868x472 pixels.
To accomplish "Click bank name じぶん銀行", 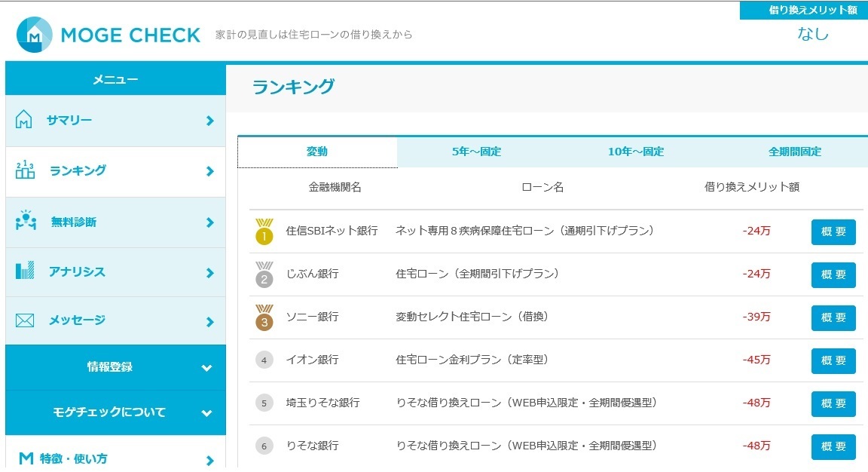I will 312,274.
